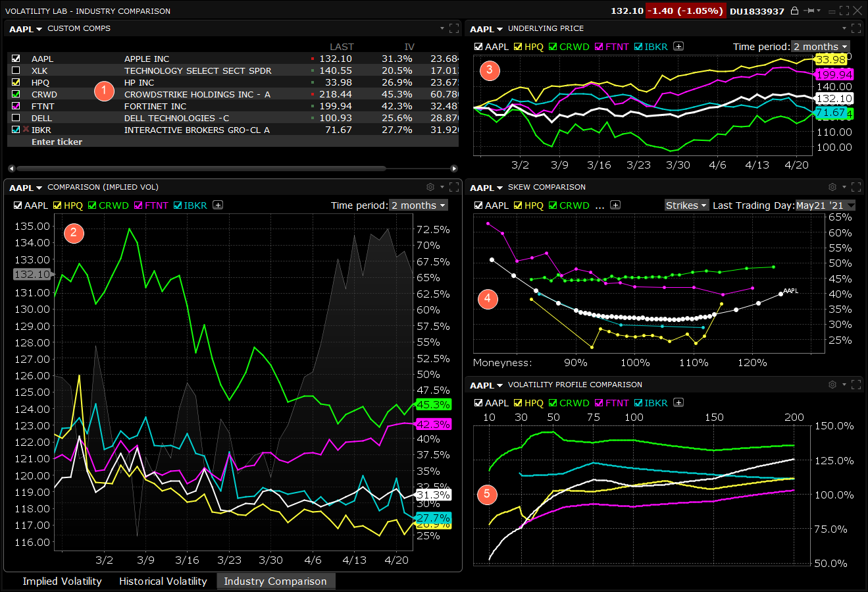Screen dimensions: 868x592
Task: Click the IV column header
Action: (409, 47)
